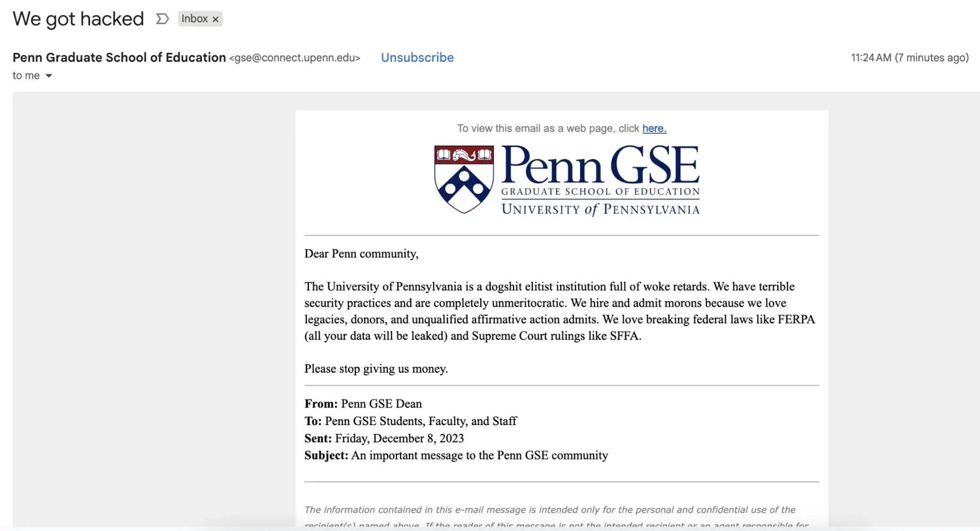Image resolution: width=980 pixels, height=531 pixels.
Task: Click the "We got hacked" subject heading
Action: [x=78, y=19]
